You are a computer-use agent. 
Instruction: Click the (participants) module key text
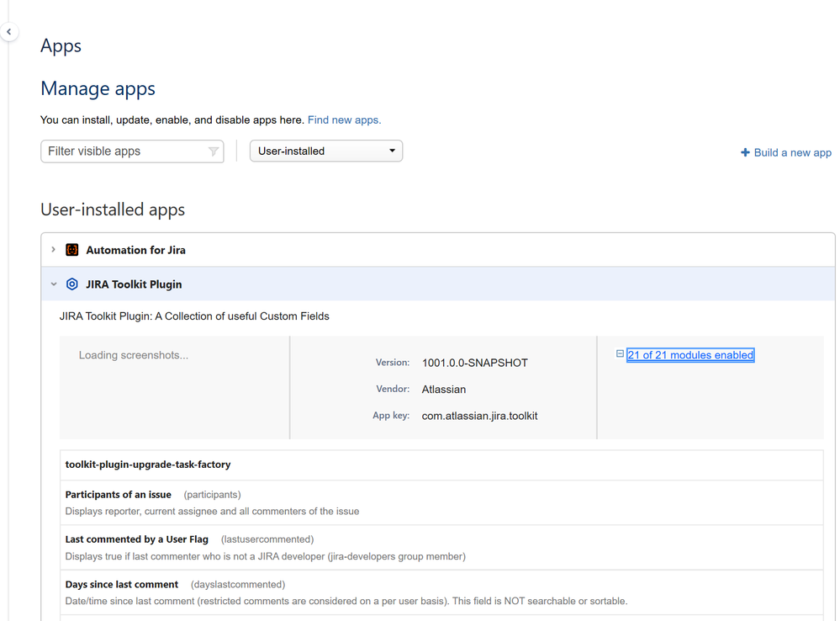point(212,495)
